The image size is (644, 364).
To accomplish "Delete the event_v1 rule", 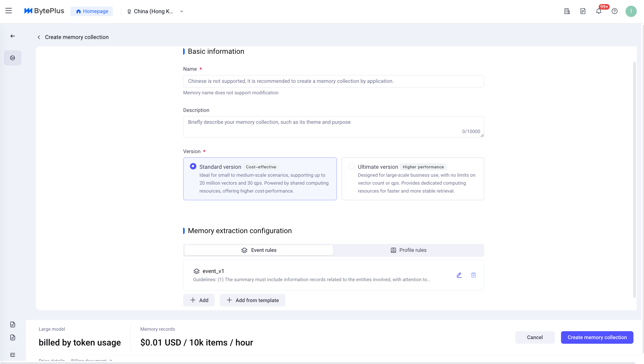I will point(473,275).
